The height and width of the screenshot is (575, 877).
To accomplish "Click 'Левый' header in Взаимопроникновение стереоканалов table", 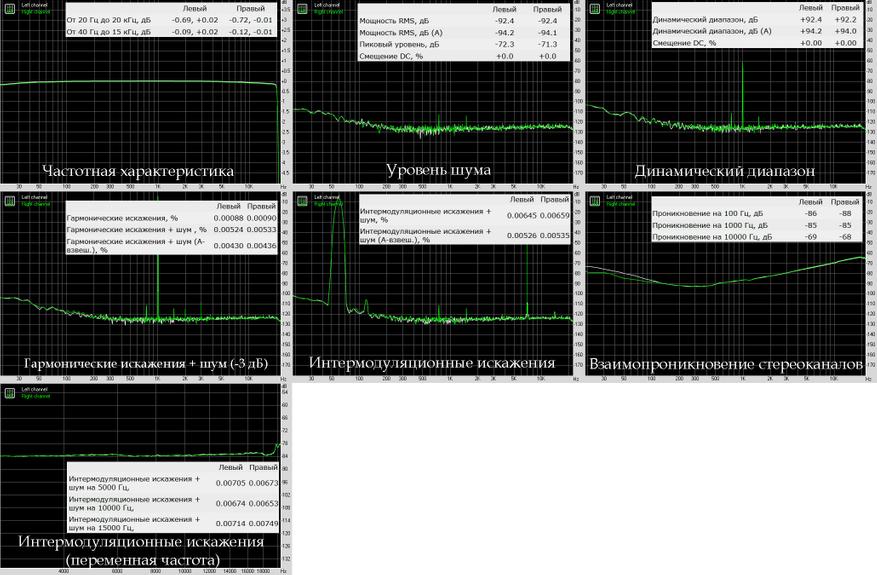I will pyautogui.click(x=810, y=202).
